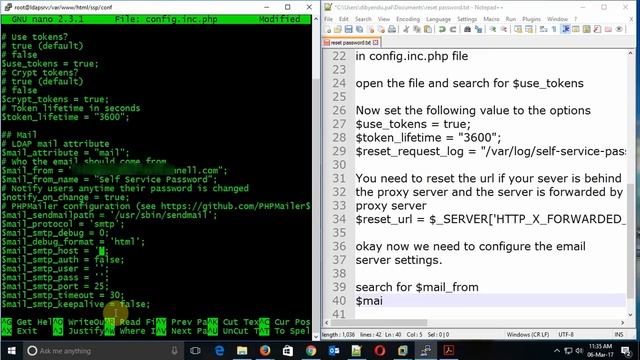The width and height of the screenshot is (640, 360).
Task: Click line 24 '$use_tokens' text
Action: point(548,83)
